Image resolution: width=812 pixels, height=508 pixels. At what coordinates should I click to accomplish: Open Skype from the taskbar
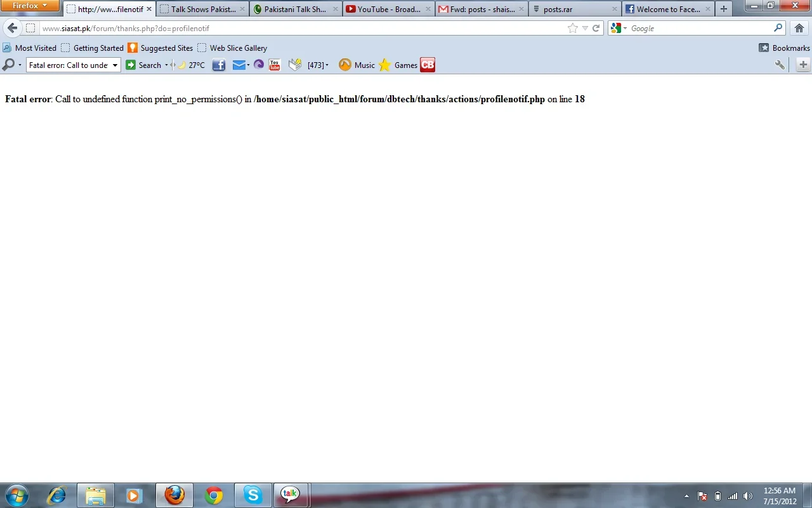[253, 495]
